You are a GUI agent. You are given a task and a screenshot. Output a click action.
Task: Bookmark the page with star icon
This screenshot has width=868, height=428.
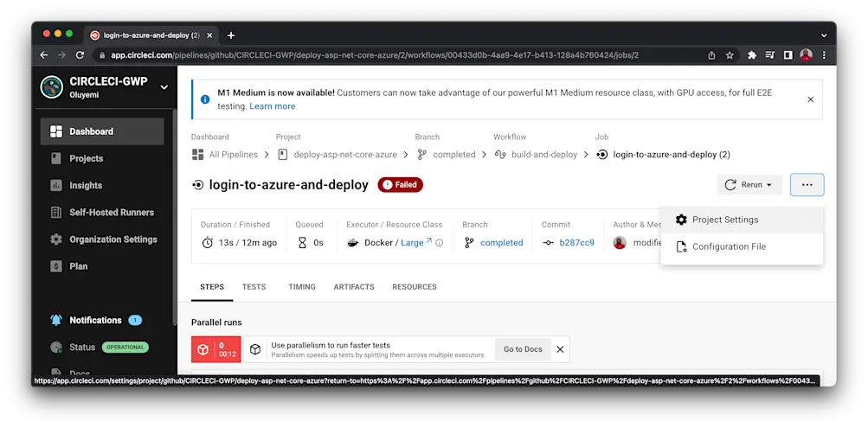click(x=730, y=55)
